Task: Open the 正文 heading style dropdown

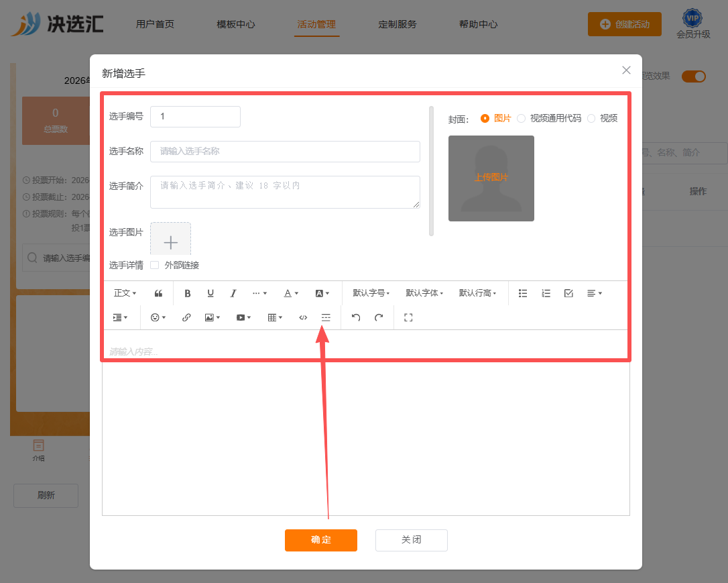Action: pyautogui.click(x=125, y=293)
